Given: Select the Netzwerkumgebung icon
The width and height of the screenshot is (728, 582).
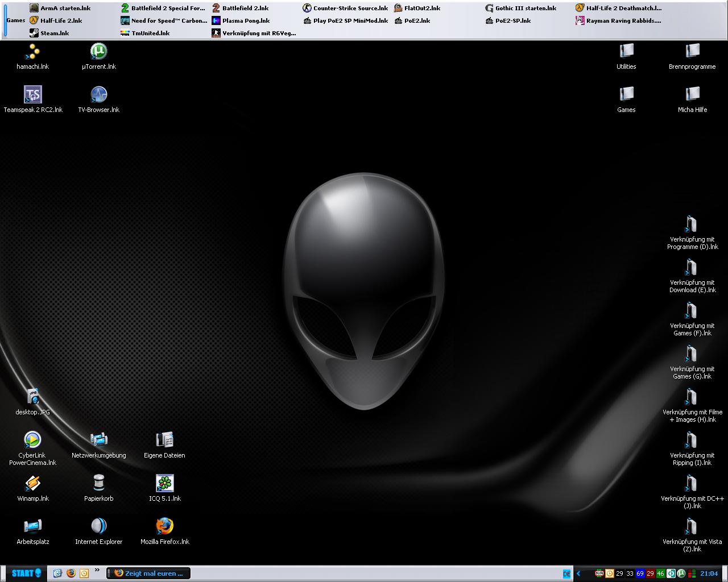Looking at the screenshot, I should tap(98, 445).
